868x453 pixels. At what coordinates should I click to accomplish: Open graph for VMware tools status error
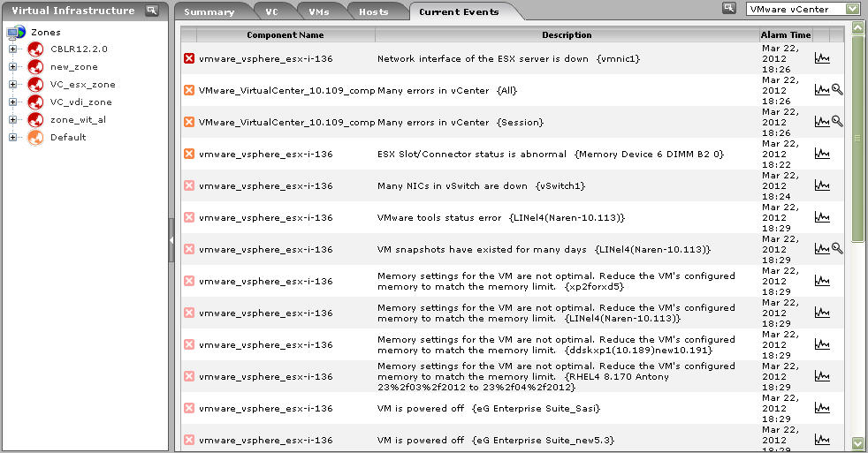coord(822,217)
